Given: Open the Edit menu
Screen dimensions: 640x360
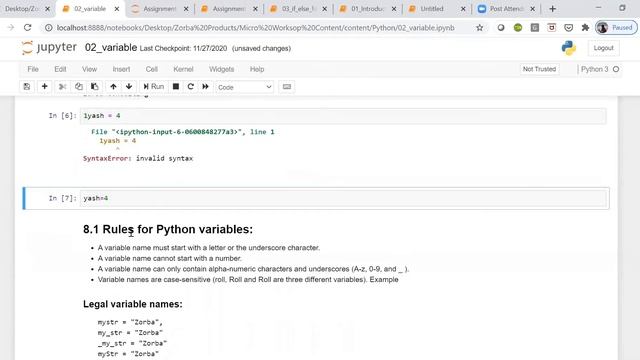Looking at the screenshot, I should click(60, 69).
